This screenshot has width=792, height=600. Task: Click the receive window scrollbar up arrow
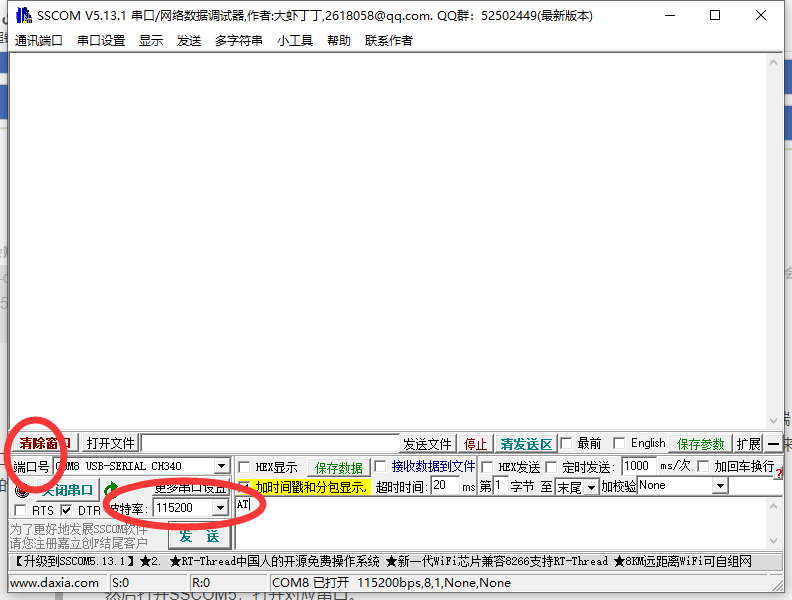(x=773, y=62)
